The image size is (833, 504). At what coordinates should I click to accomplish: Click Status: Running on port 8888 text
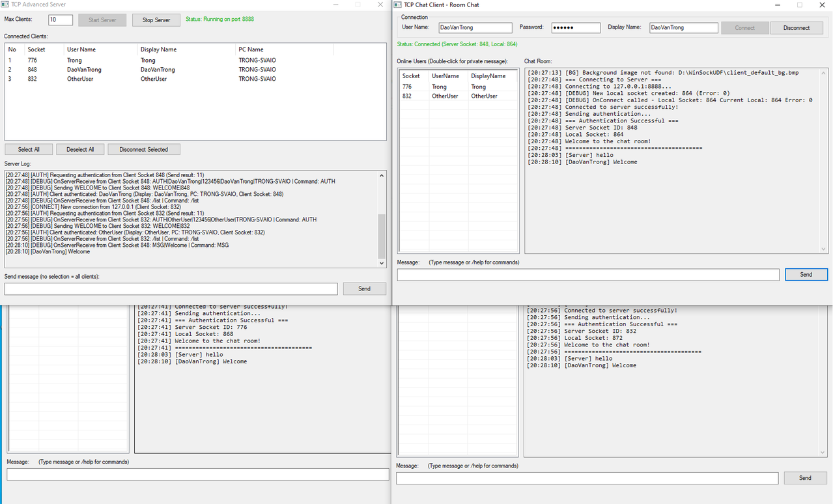coord(219,20)
